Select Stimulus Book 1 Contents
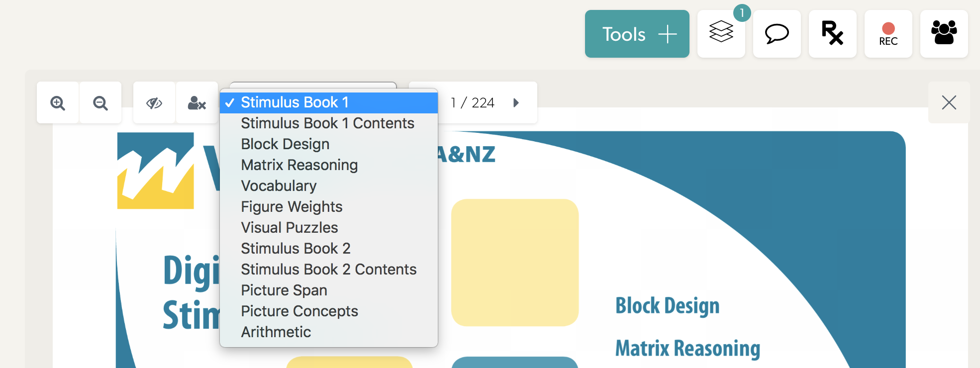Viewport: 980px width, 368px height. pos(329,123)
